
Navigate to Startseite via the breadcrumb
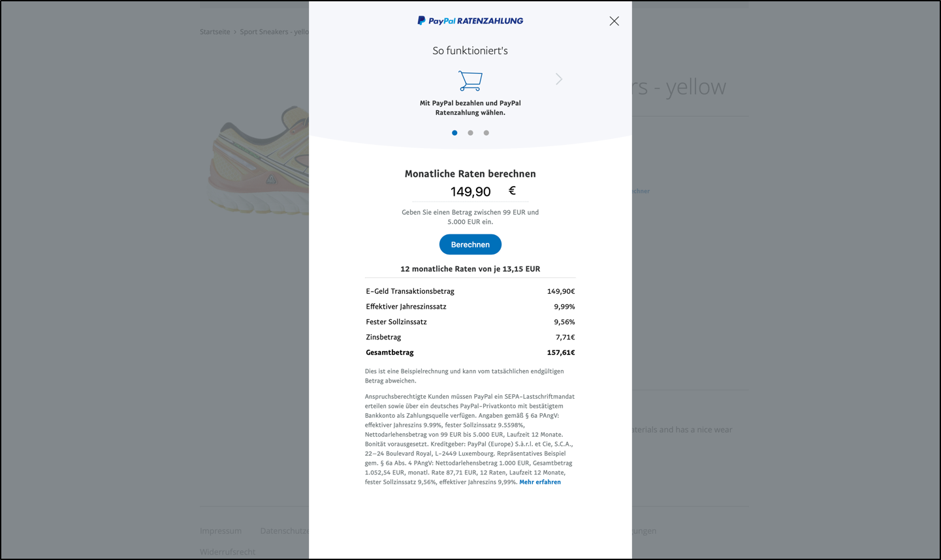coord(215,31)
